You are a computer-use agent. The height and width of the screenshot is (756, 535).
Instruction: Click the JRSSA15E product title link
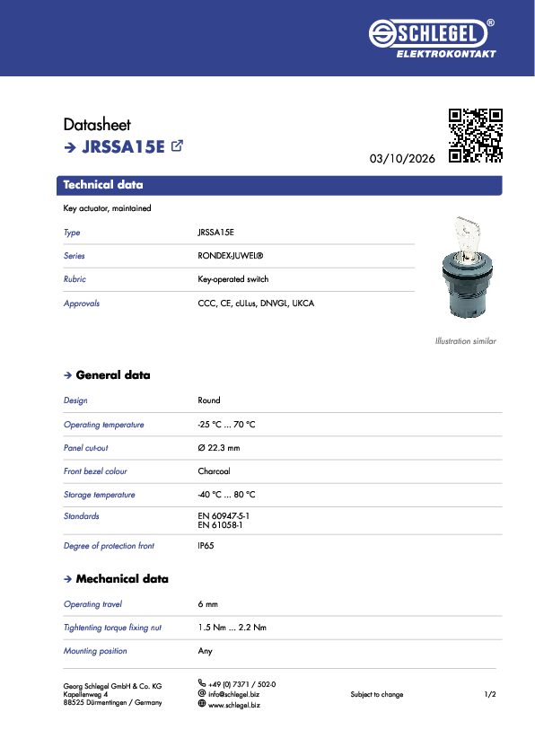(x=123, y=146)
